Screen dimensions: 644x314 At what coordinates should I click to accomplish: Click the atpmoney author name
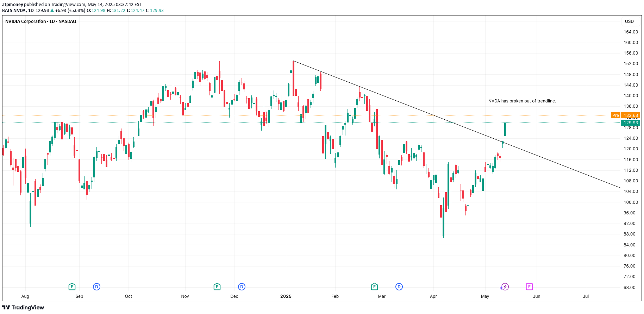point(13,5)
